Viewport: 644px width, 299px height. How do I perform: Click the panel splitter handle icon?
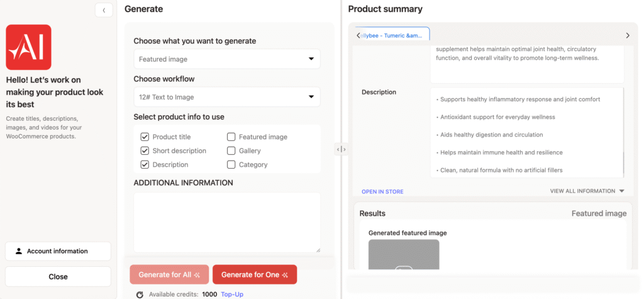341,149
